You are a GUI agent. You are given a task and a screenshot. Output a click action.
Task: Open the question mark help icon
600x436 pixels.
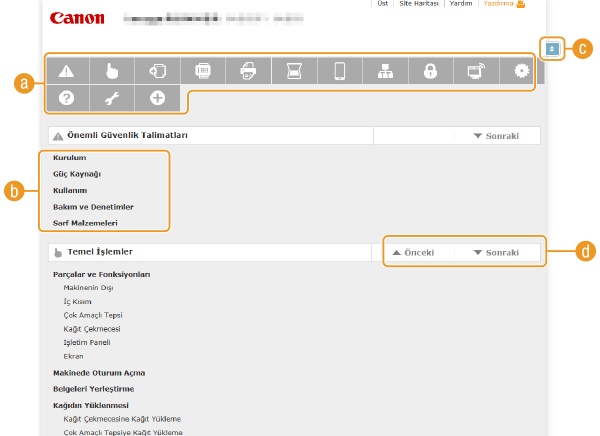[66, 98]
